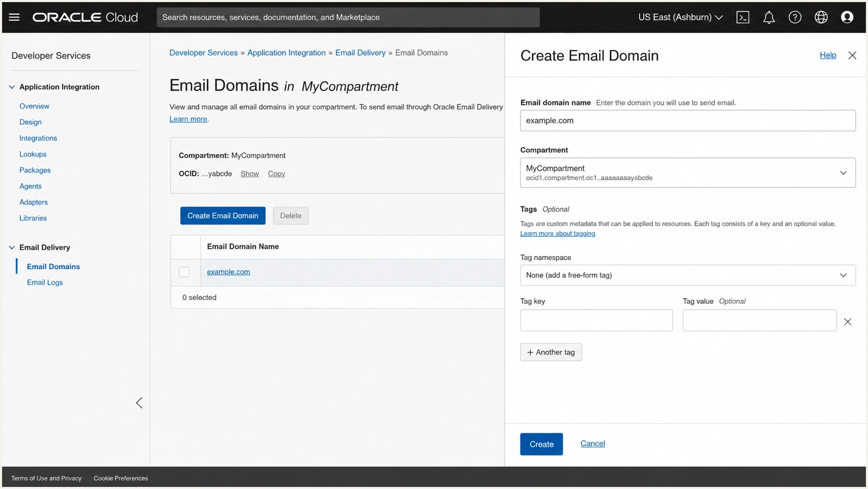Focus the Email domain name field
The image size is (868, 489).
[688, 121]
